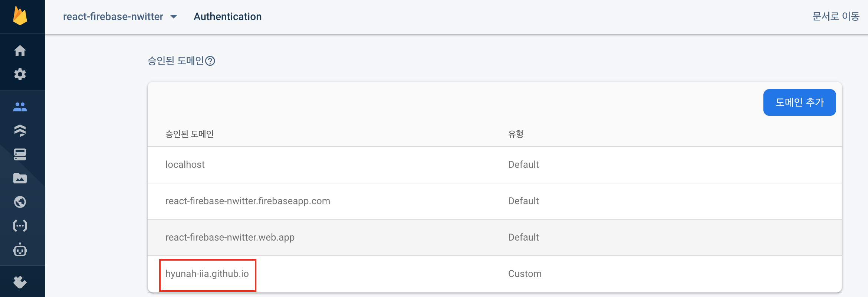Select hyunah-iia.github.io domain

click(x=207, y=274)
